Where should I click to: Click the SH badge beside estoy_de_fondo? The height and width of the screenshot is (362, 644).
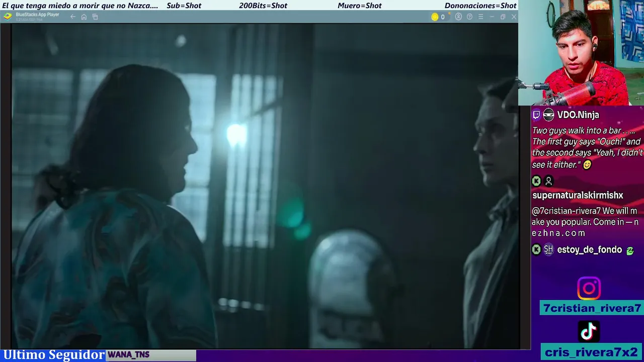(548, 249)
